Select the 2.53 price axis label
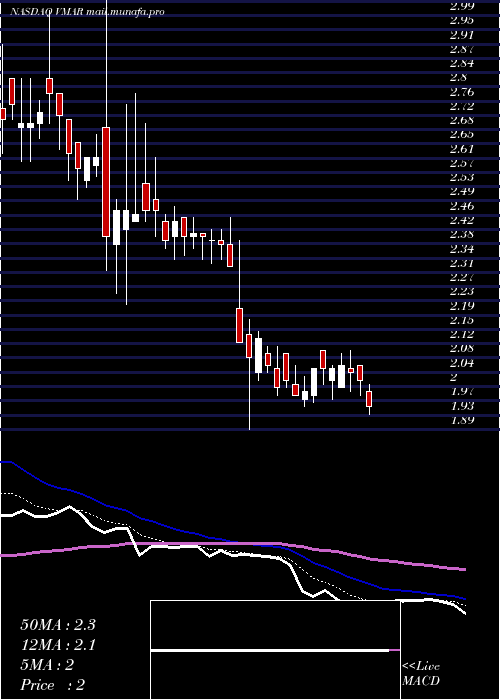The image size is (500, 700). pos(461,177)
